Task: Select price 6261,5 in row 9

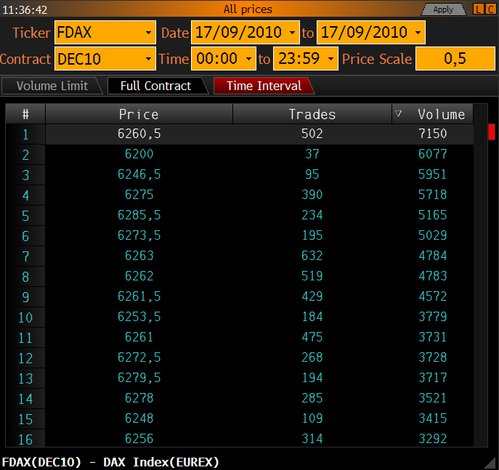Action: click(x=139, y=296)
